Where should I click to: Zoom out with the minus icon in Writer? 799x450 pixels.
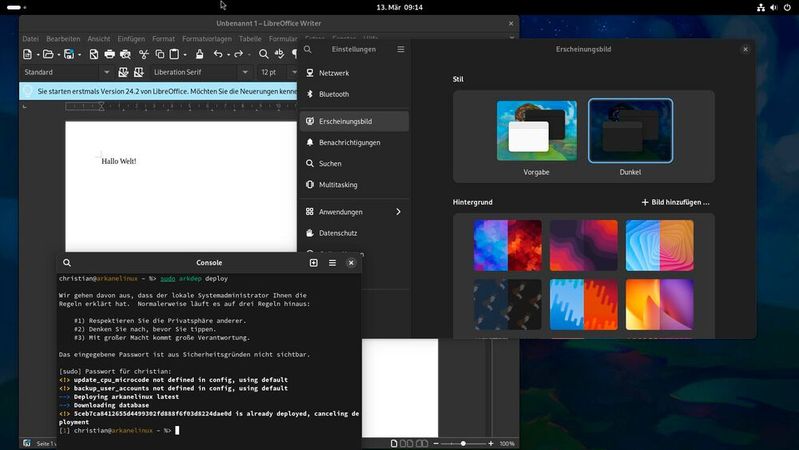(x=436, y=443)
